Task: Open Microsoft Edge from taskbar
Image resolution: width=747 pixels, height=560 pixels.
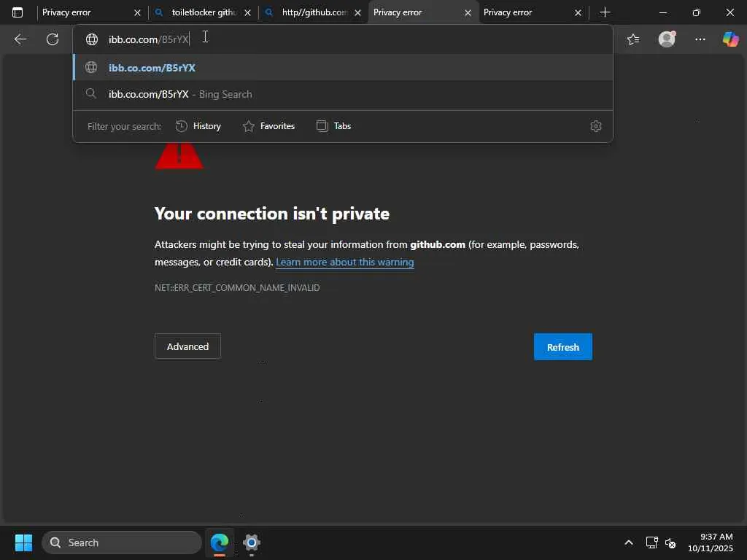Action: point(220,542)
